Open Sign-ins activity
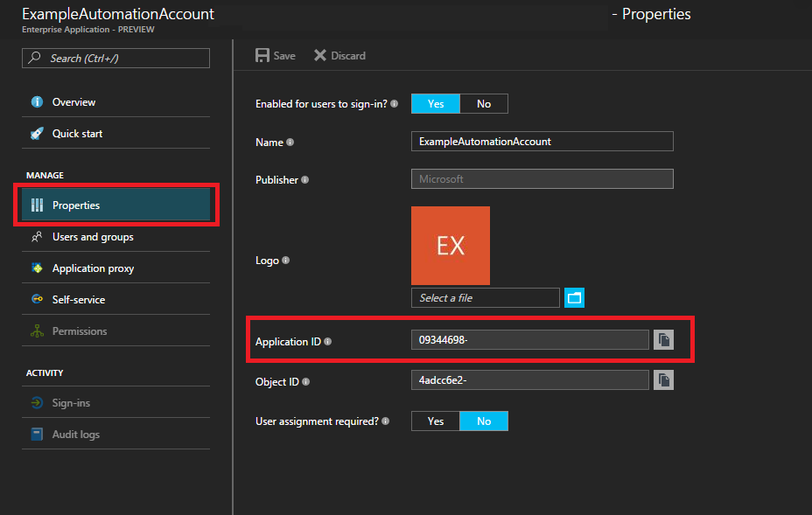The height and width of the screenshot is (515, 812). point(116,403)
